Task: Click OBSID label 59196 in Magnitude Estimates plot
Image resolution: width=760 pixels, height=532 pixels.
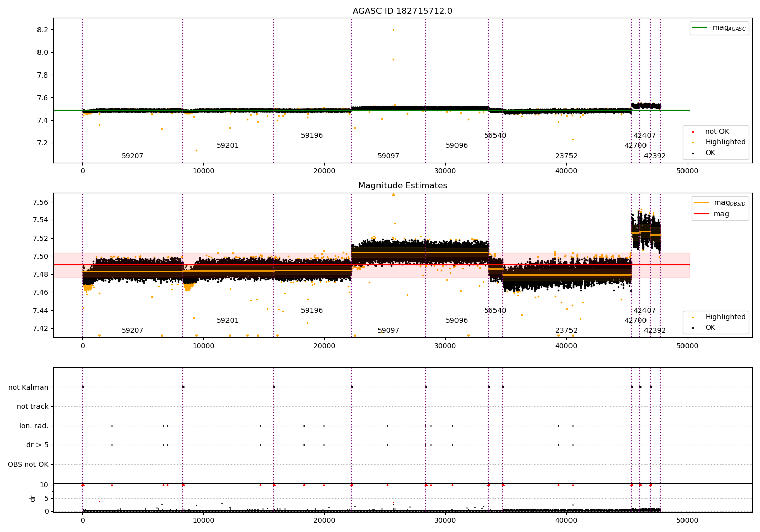Action: (x=312, y=311)
